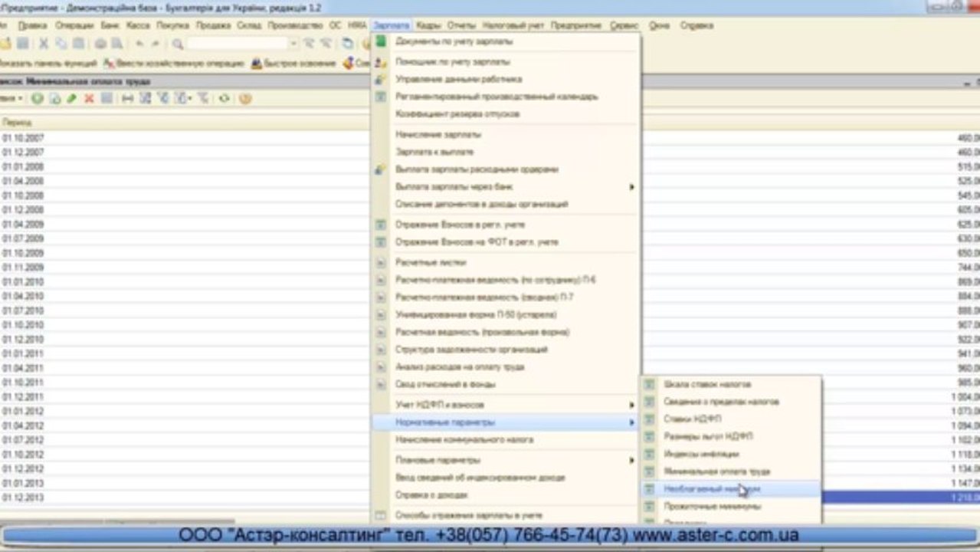This screenshot has height=552, width=980.
Task: Click the orange Help icon in list toolbar
Action: click(x=245, y=98)
